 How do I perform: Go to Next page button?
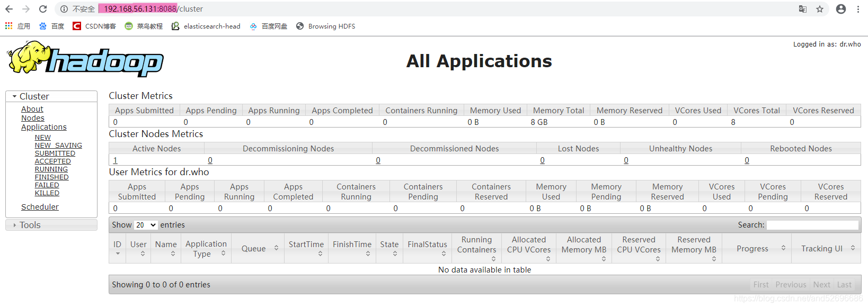tap(822, 285)
